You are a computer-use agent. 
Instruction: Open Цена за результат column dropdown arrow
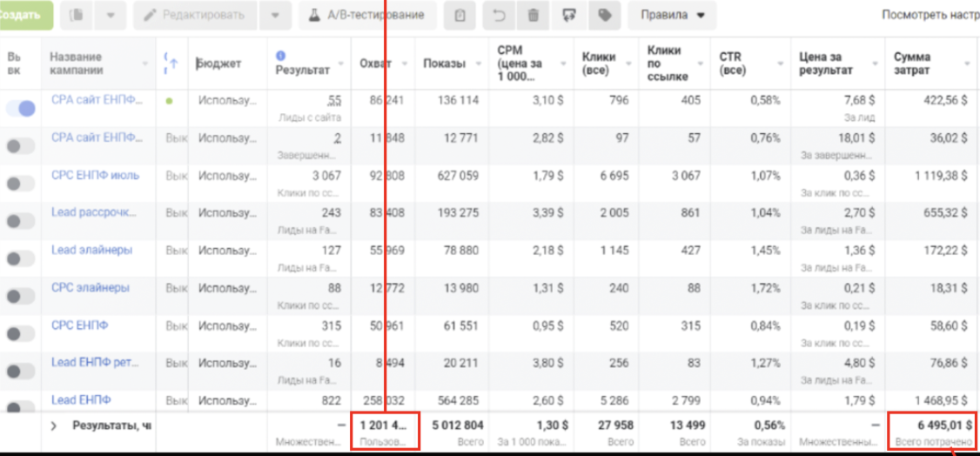(875, 64)
